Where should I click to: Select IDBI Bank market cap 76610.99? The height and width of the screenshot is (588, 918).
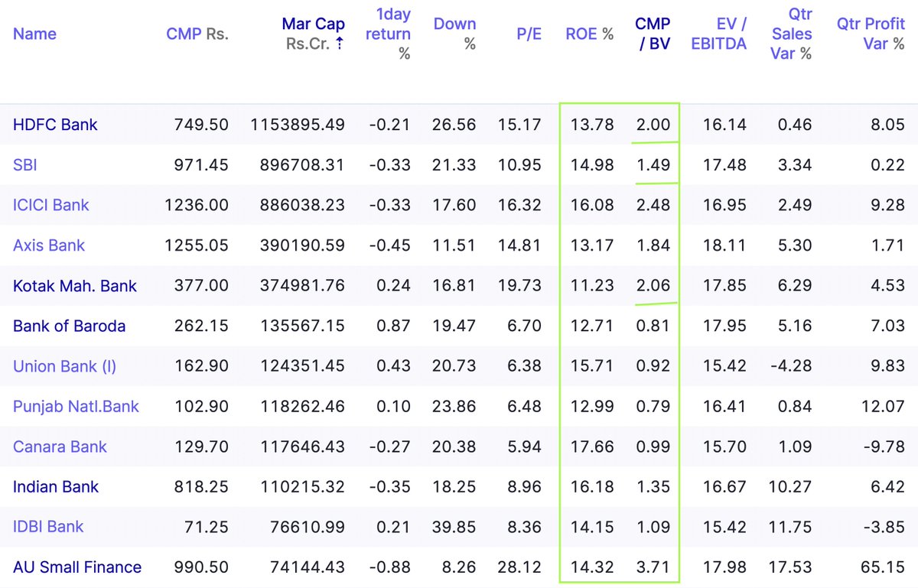(308, 526)
